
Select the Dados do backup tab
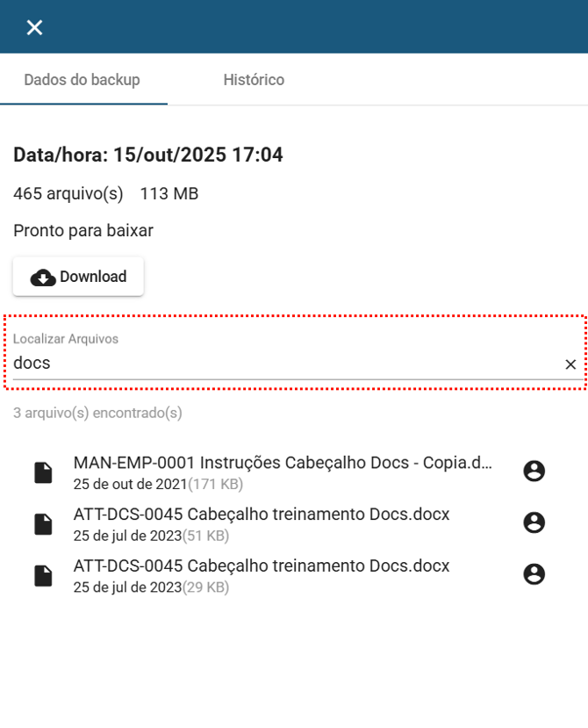tap(82, 80)
